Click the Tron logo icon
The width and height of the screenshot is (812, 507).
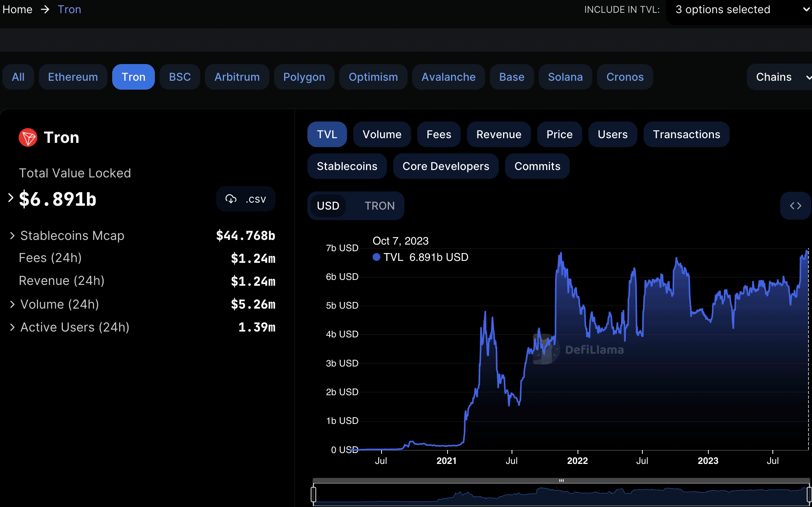coord(28,137)
